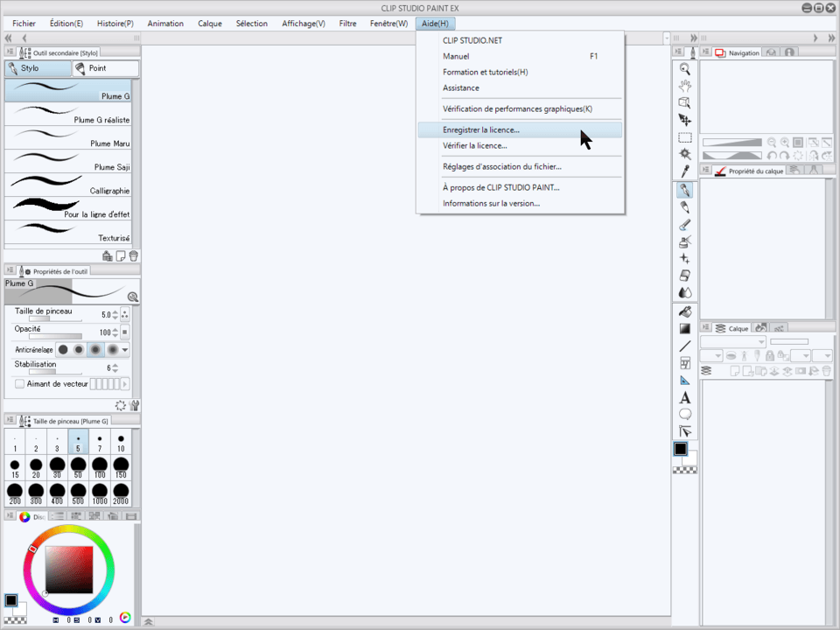This screenshot has height=630, width=840.
Task: Open Outil secondaire panel menu
Action: click(x=10, y=52)
